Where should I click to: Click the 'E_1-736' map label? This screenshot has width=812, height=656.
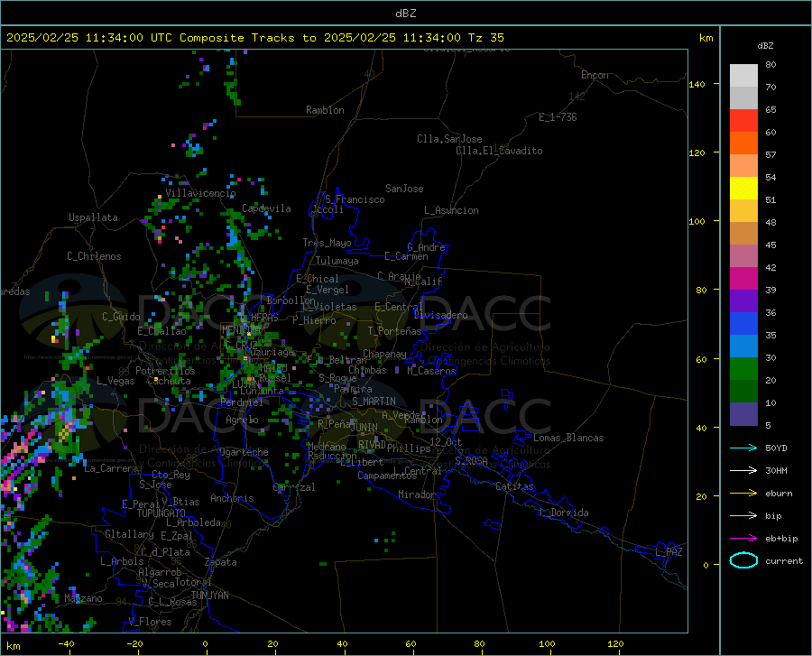[x=558, y=117]
